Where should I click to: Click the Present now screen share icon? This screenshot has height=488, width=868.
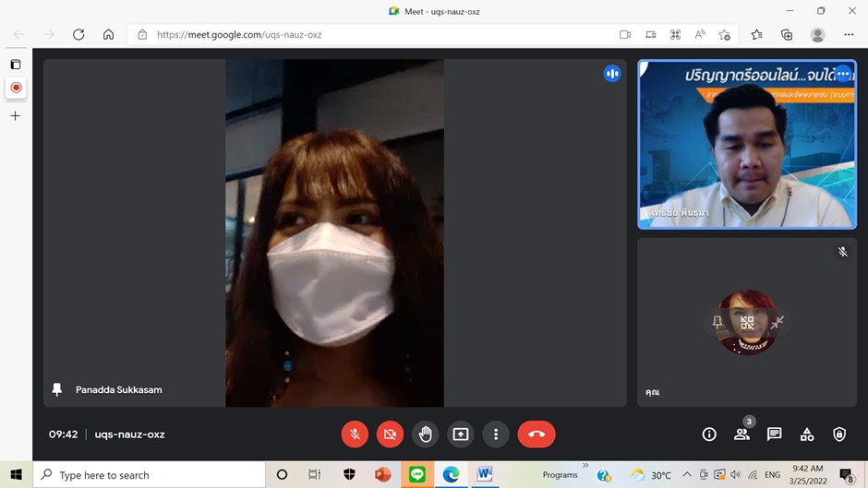(x=461, y=434)
